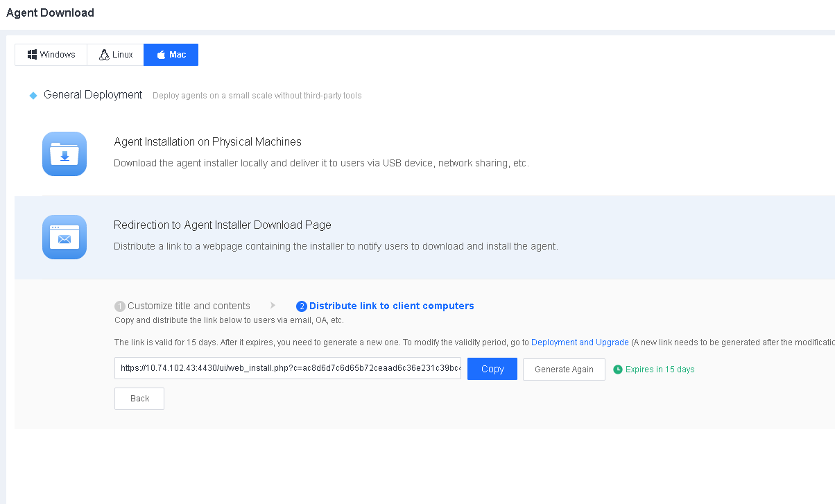Switch to the Linux tab
This screenshot has height=504, width=835.
pos(115,55)
